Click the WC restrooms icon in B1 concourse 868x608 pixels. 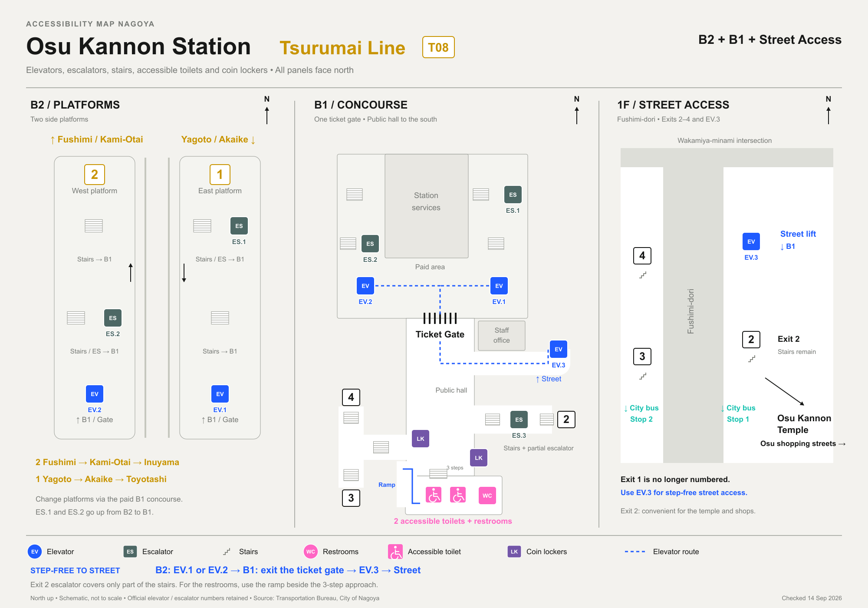[x=487, y=496]
